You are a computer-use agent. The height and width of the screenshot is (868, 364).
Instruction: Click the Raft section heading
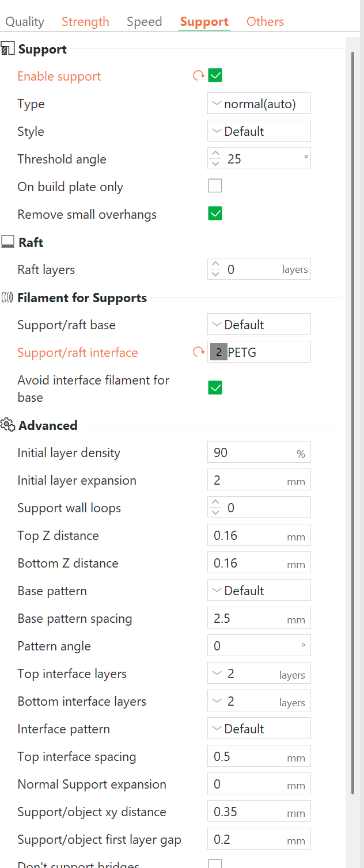pos(31,242)
